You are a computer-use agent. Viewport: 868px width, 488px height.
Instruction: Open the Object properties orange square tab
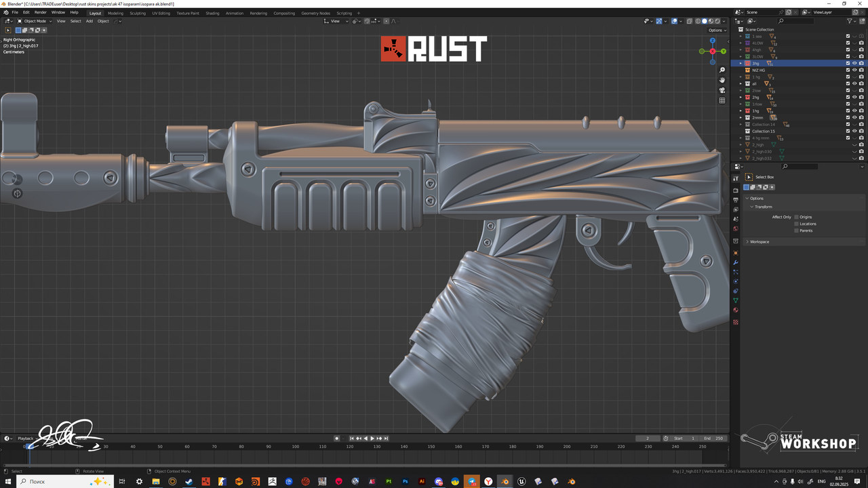736,253
